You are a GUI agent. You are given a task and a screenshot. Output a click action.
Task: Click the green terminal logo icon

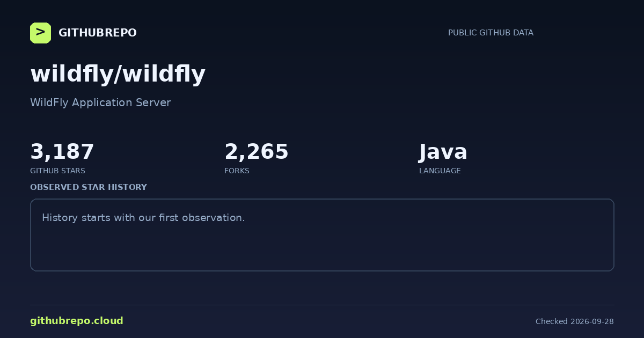tap(40, 33)
